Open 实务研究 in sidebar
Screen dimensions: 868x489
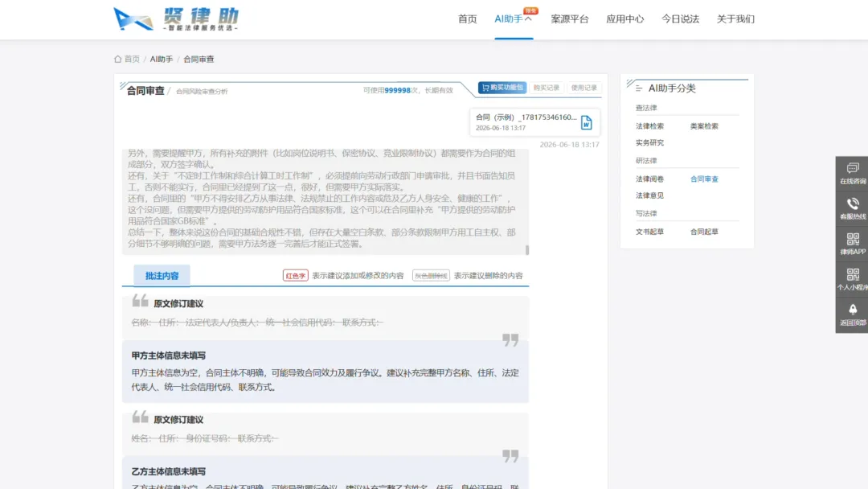(650, 143)
